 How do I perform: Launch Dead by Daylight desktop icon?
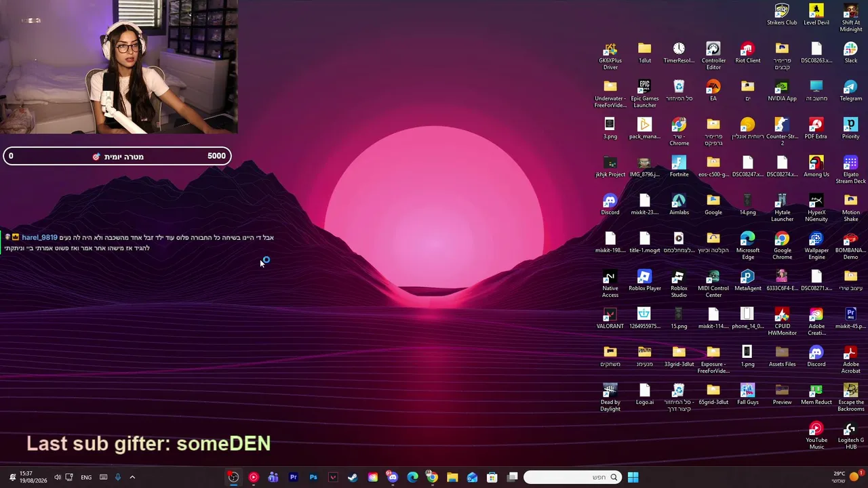click(610, 397)
